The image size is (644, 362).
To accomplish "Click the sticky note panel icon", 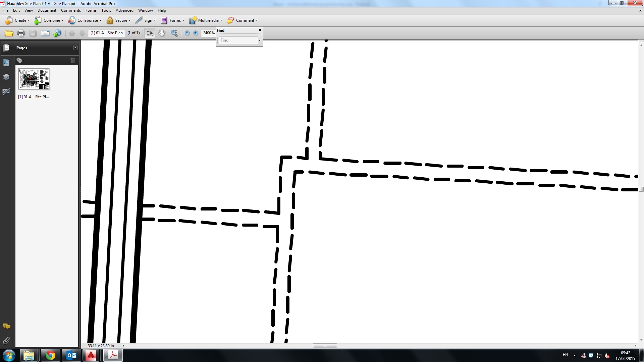I will pyautogui.click(x=6, y=326).
